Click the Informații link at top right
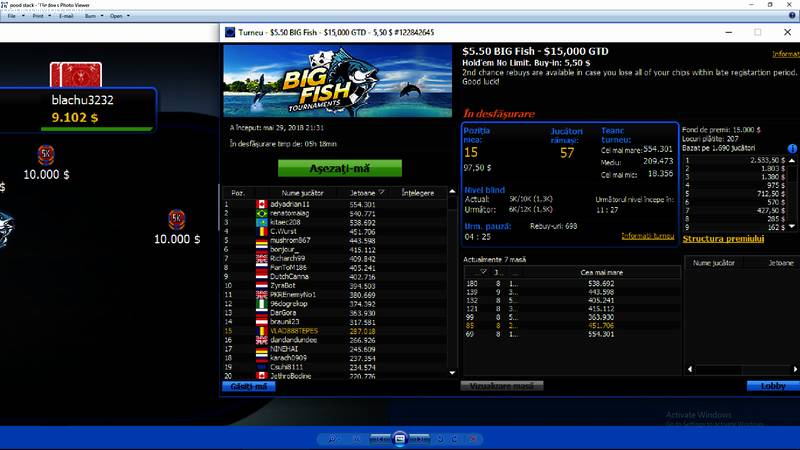The height and width of the screenshot is (450, 800). tap(786, 54)
